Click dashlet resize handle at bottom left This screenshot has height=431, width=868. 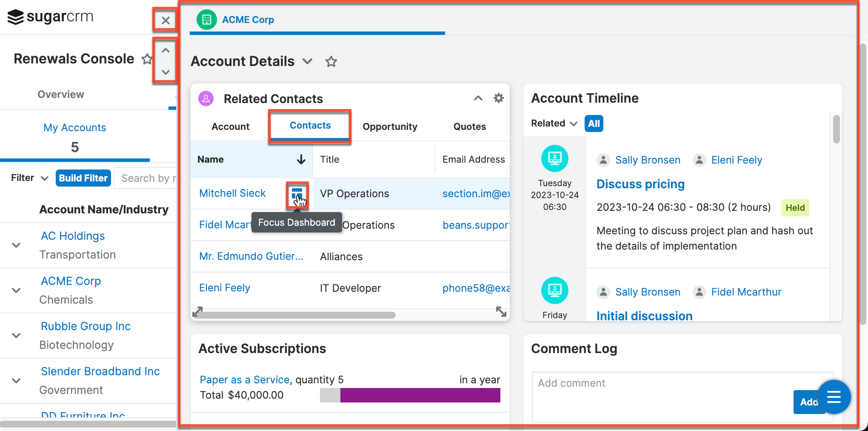tap(197, 312)
